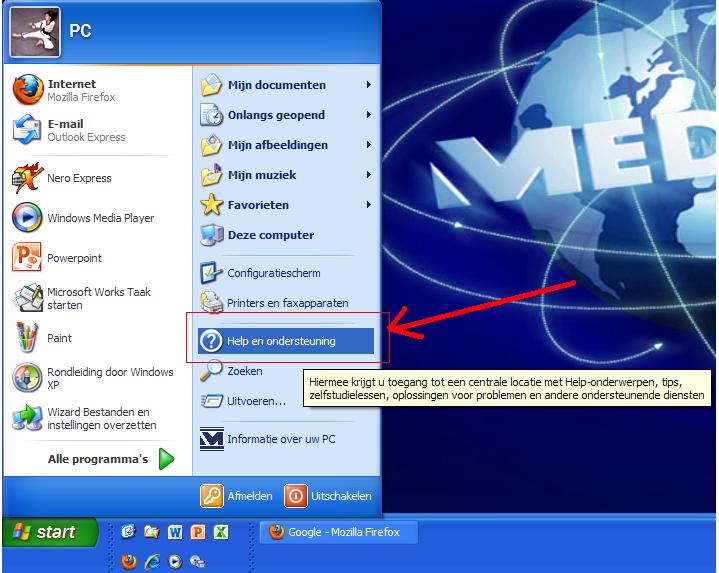
Task: Click the user account picture
Action: point(35,32)
